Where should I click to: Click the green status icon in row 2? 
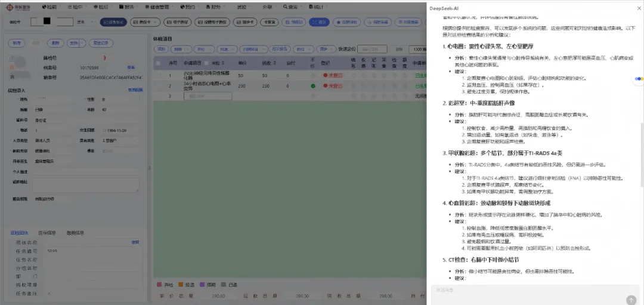[x=314, y=85]
